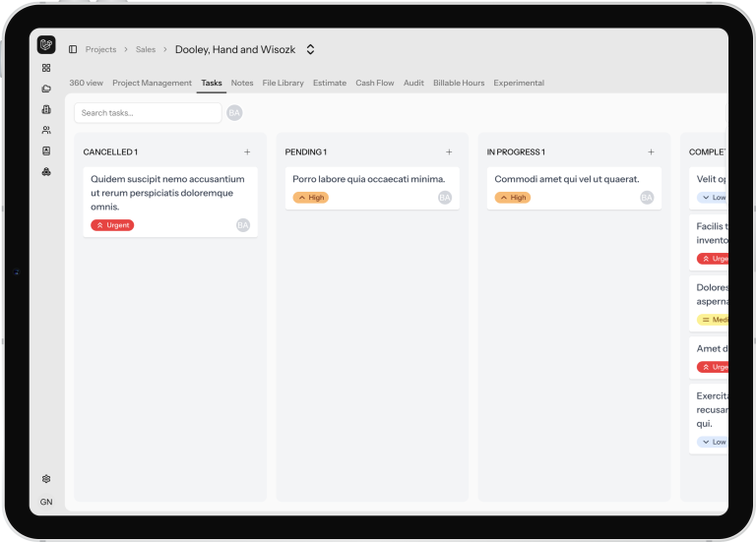Open the folders icon in sidebar
756x542 pixels.
pos(46,89)
